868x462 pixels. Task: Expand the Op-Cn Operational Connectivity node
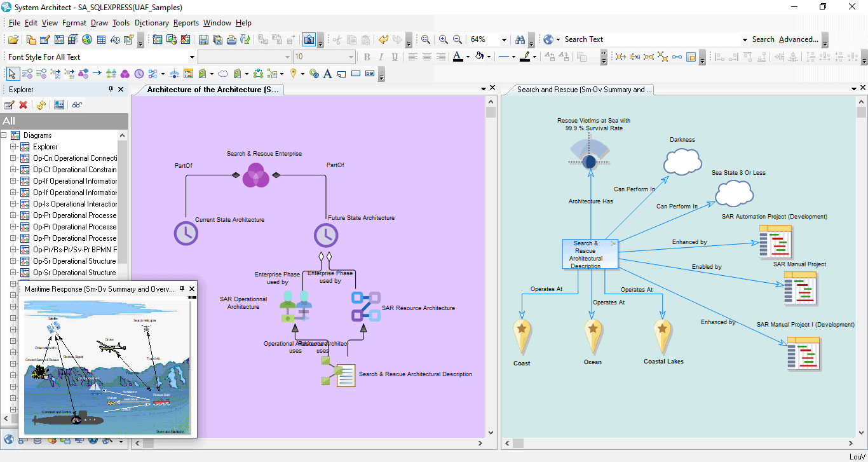coord(13,158)
